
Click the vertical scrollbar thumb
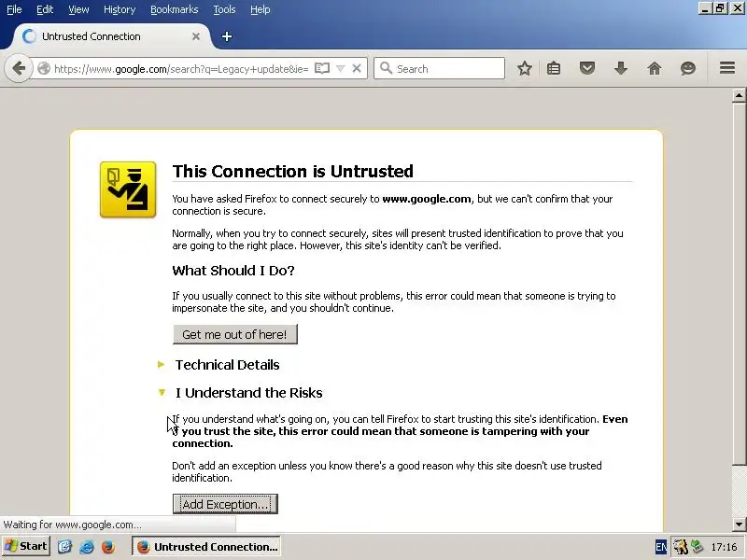[739, 284]
